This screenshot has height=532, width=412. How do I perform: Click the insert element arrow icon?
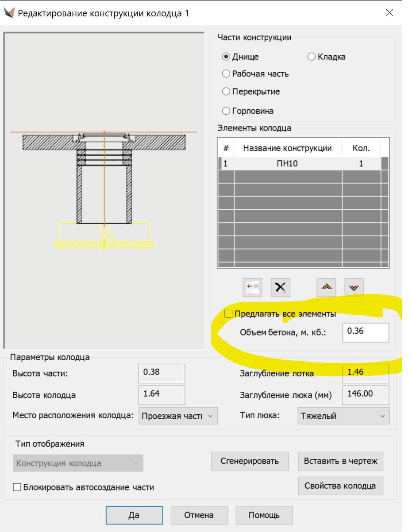tap(252, 287)
